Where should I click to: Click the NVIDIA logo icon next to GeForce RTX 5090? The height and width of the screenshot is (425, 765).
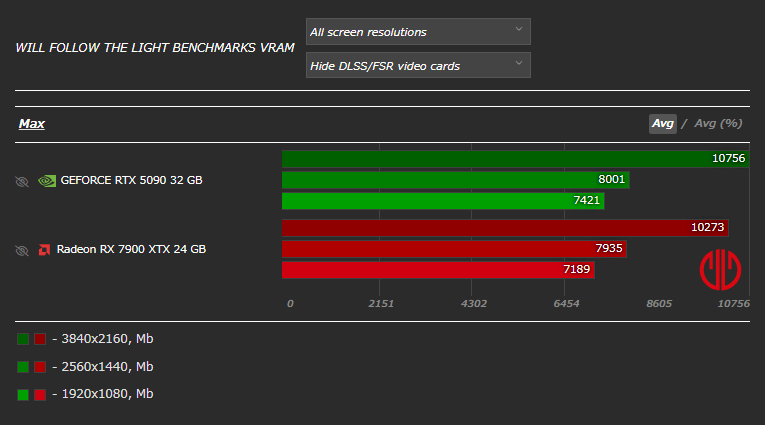47,181
